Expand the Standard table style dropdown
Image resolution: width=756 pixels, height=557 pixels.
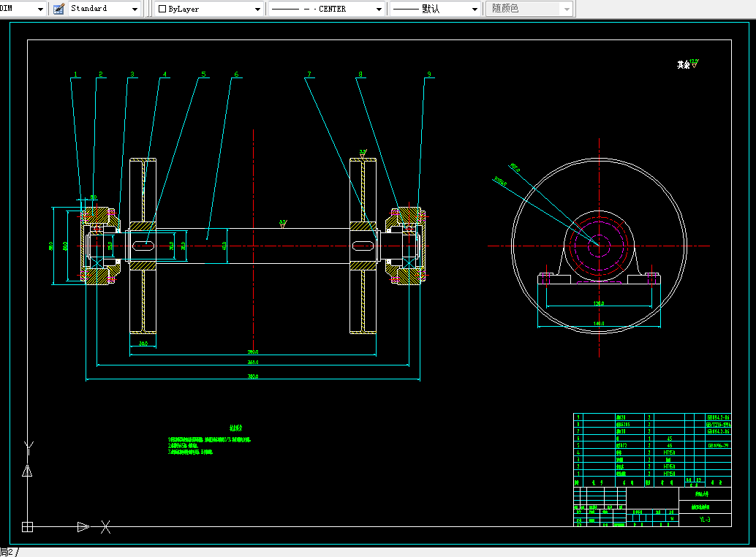(x=135, y=9)
